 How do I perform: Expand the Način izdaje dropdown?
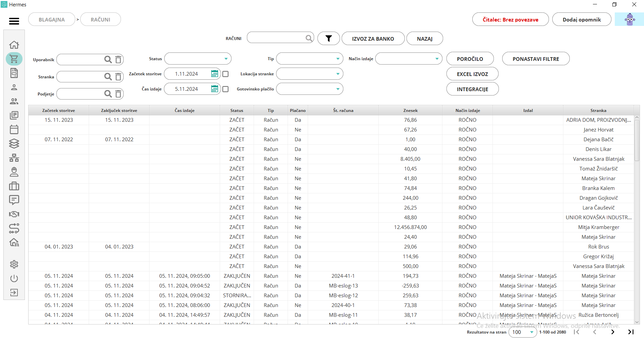(x=409, y=59)
